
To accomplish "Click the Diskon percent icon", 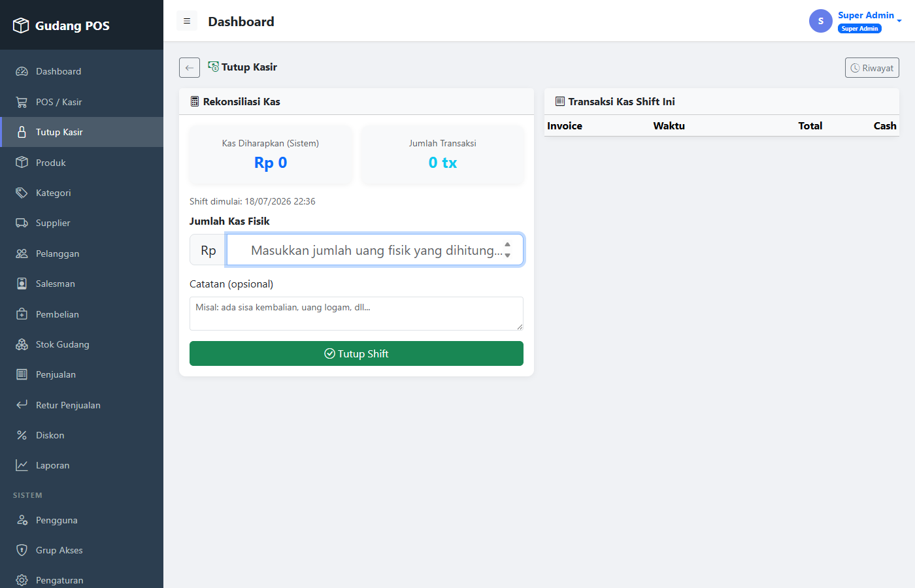I will click(x=22, y=435).
